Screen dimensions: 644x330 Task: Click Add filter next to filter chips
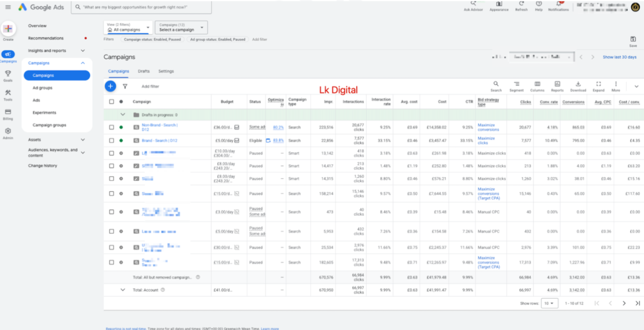[260, 39]
